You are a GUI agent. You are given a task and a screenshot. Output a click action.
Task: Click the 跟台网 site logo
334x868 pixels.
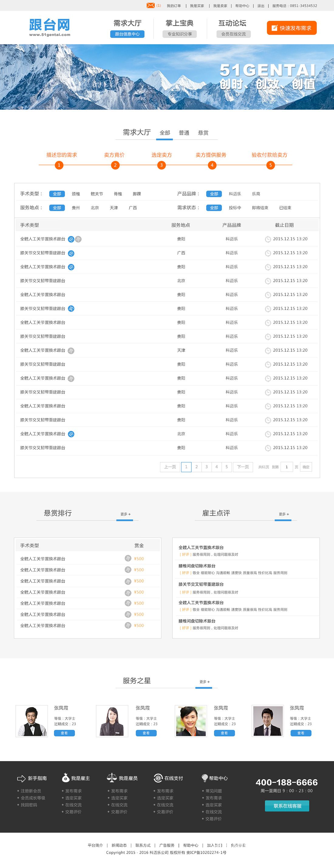[49, 28]
